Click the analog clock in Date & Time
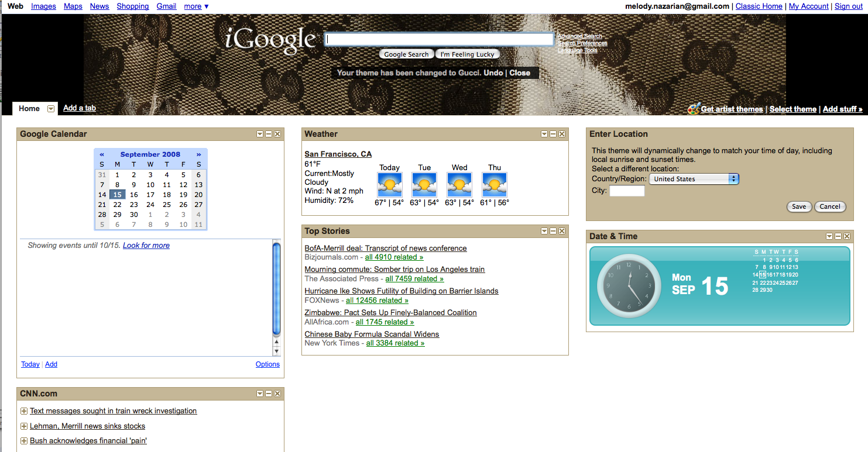The width and height of the screenshot is (868, 452). pos(629,285)
